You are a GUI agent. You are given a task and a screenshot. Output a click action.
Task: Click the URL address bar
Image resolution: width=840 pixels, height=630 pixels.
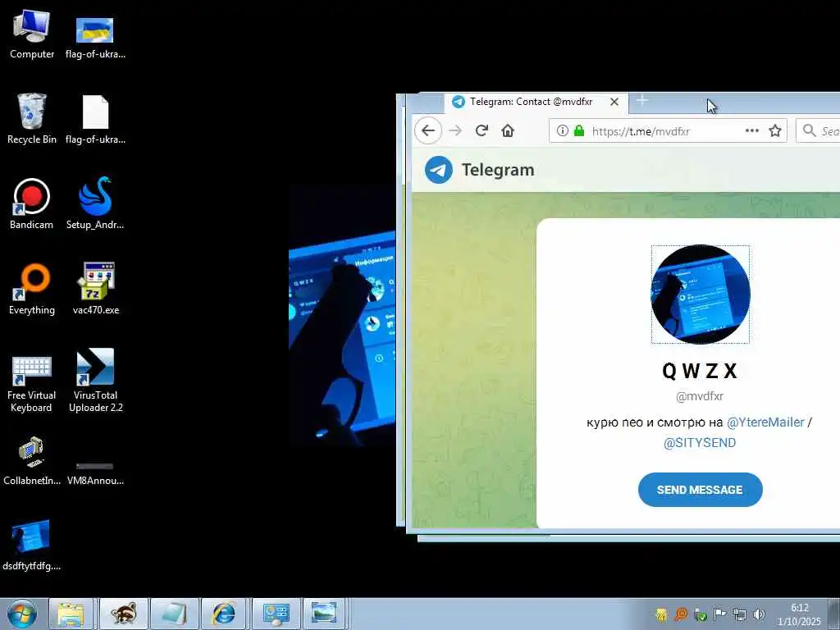pos(667,131)
